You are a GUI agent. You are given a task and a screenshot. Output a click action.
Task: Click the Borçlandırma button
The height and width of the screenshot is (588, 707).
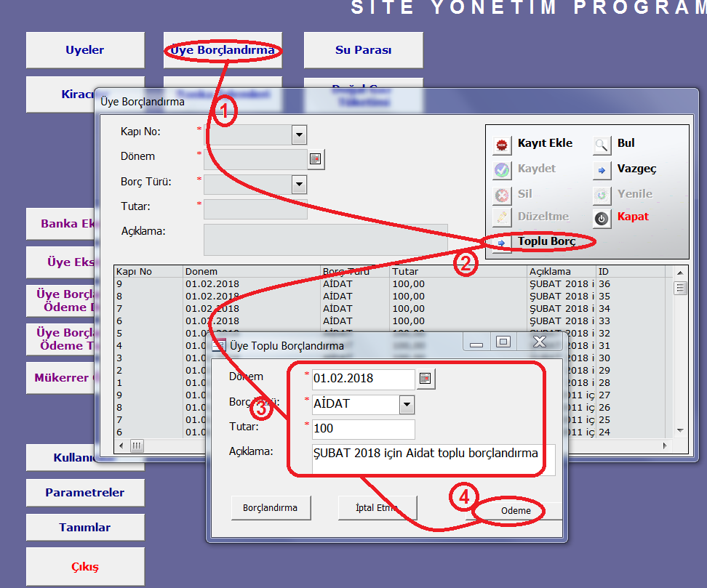click(x=270, y=508)
